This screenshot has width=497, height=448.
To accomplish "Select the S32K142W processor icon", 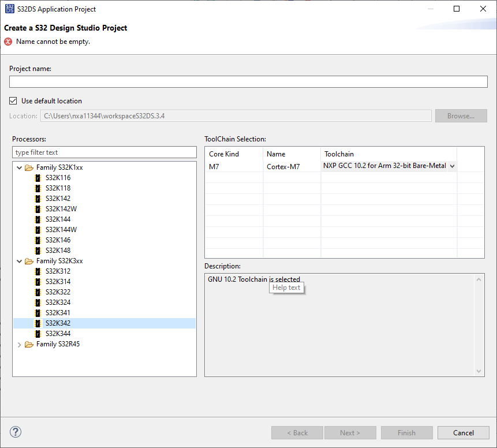I will pos(38,208).
